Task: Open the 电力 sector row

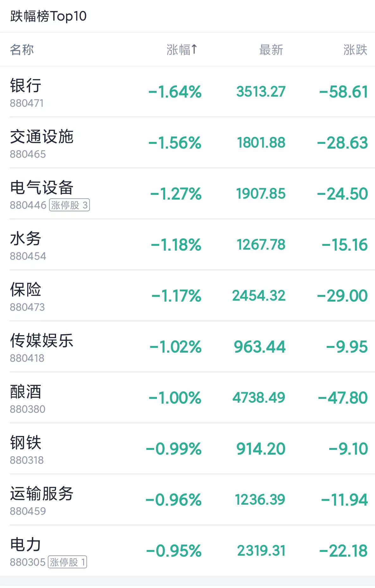Action: click(x=187, y=551)
